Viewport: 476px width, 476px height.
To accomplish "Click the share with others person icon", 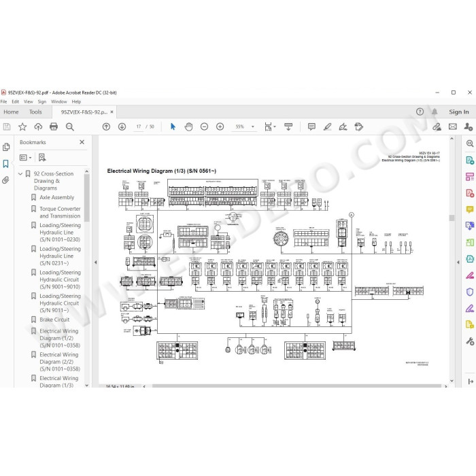I will (469, 126).
